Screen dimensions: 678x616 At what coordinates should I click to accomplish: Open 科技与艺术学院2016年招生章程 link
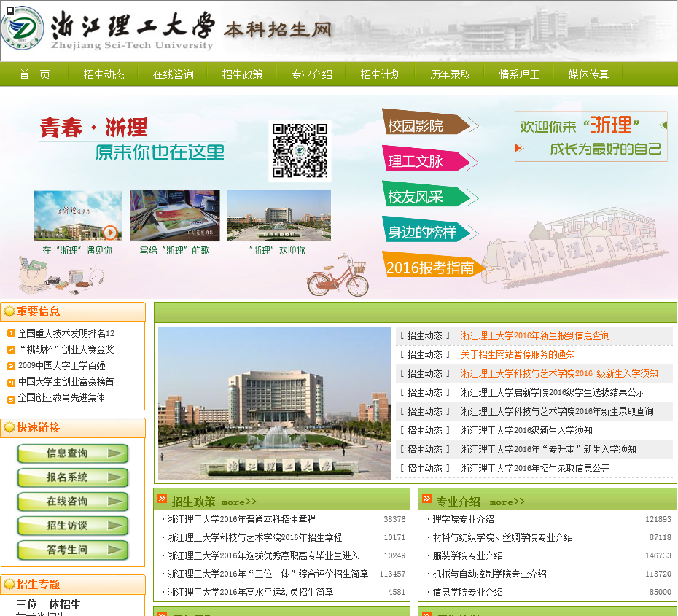(254, 537)
